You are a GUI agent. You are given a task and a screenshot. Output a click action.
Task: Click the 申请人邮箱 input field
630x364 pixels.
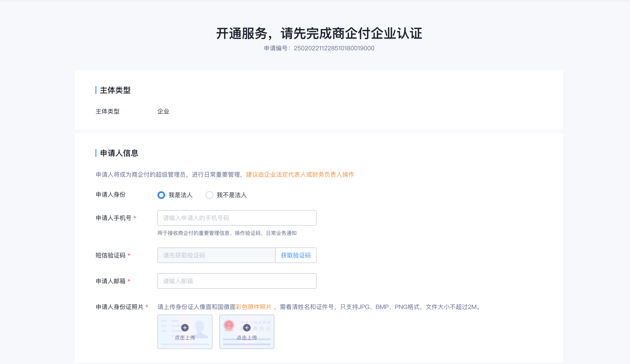click(237, 281)
